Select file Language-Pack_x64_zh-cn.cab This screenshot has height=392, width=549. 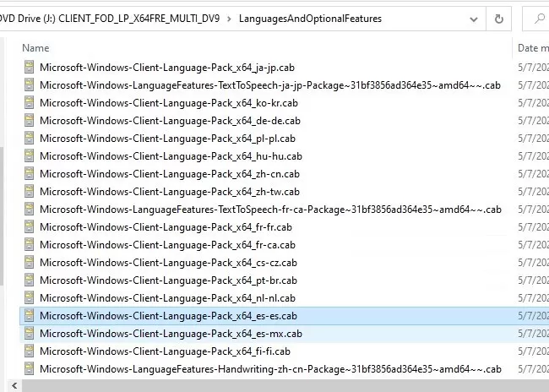point(170,174)
